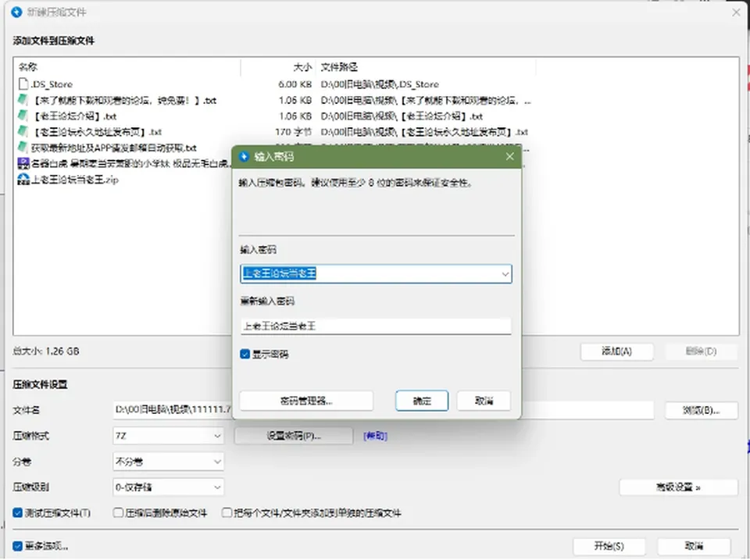This screenshot has width=750, height=560.
Task: Click the 170 字节 size value
Action: (x=293, y=131)
